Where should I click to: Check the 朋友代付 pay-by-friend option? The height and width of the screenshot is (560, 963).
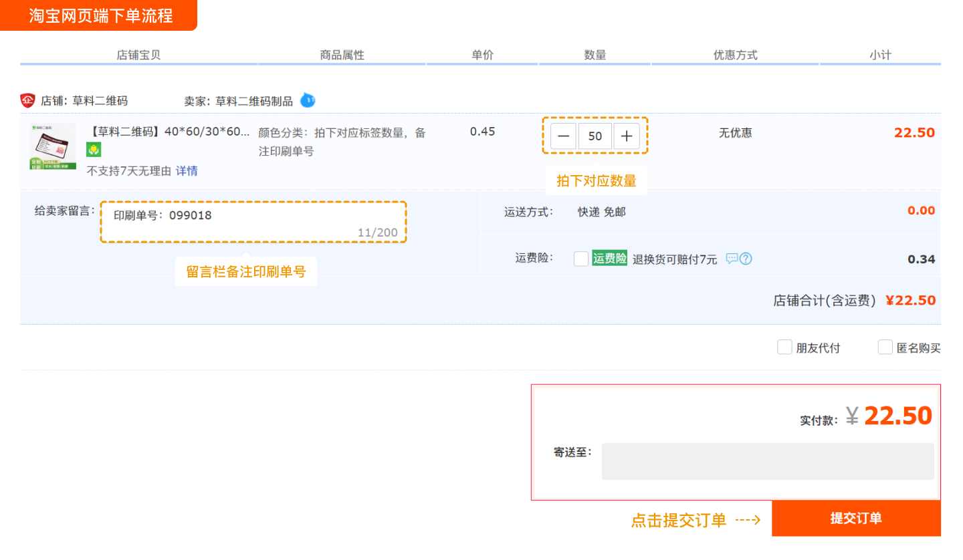[x=784, y=347]
